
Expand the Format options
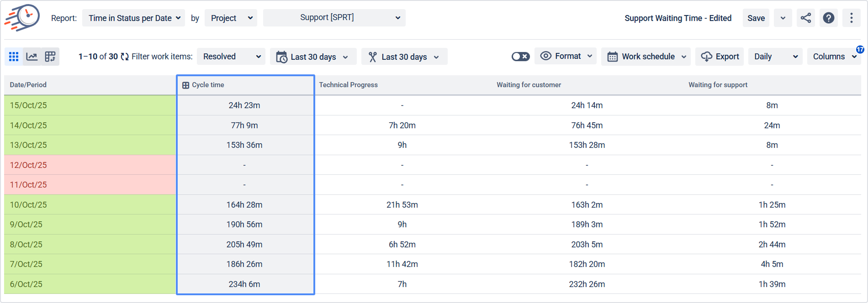click(566, 56)
